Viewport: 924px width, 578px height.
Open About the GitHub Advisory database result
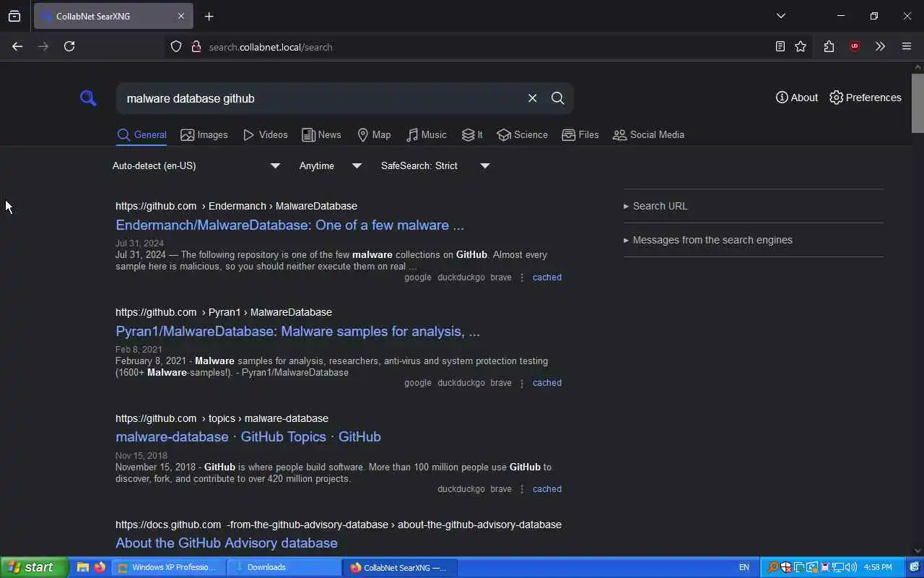coord(227,543)
